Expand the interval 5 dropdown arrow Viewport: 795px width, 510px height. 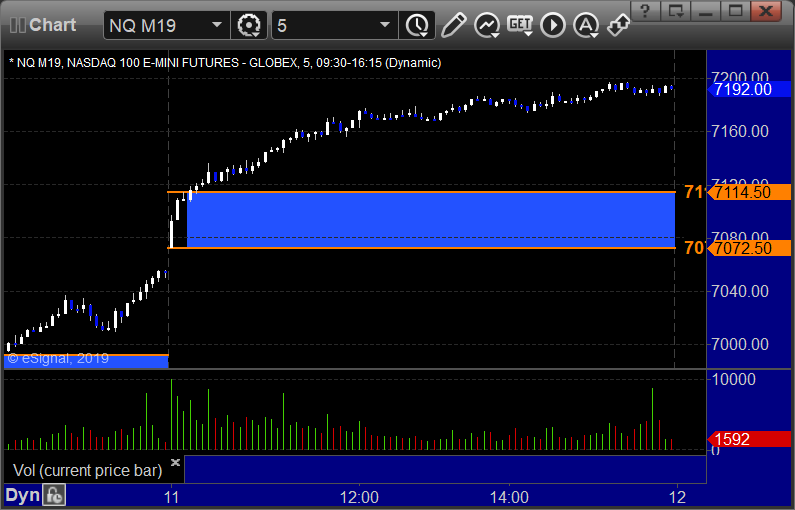(x=385, y=25)
